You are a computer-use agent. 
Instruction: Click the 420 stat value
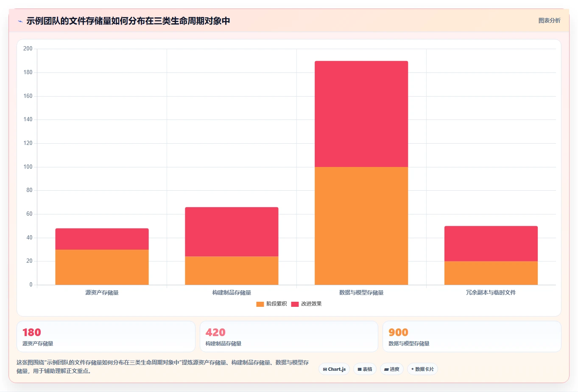(x=215, y=332)
